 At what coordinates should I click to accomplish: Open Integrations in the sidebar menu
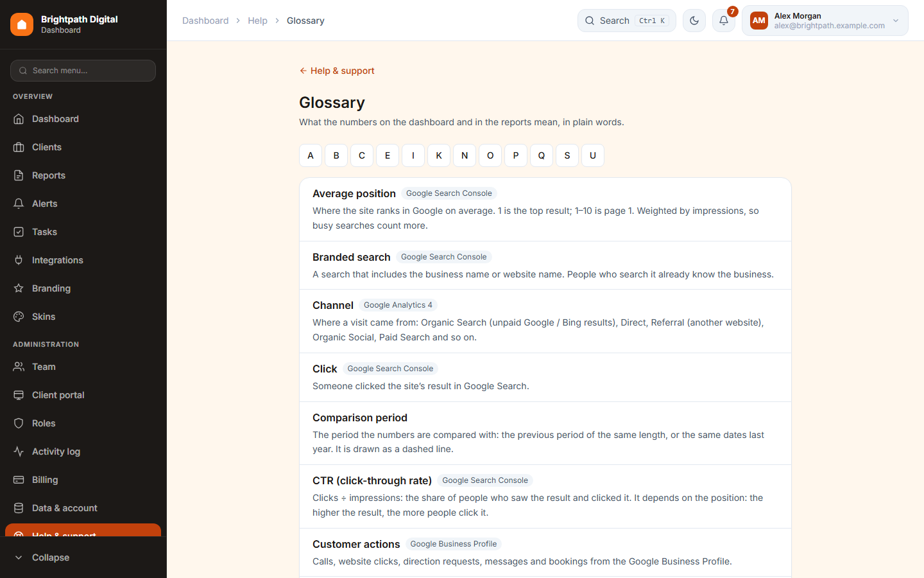(x=83, y=260)
